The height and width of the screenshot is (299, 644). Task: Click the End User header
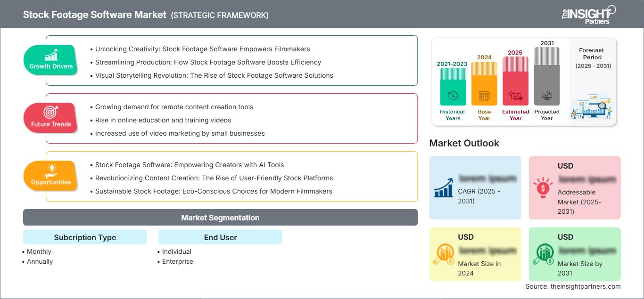pos(220,237)
